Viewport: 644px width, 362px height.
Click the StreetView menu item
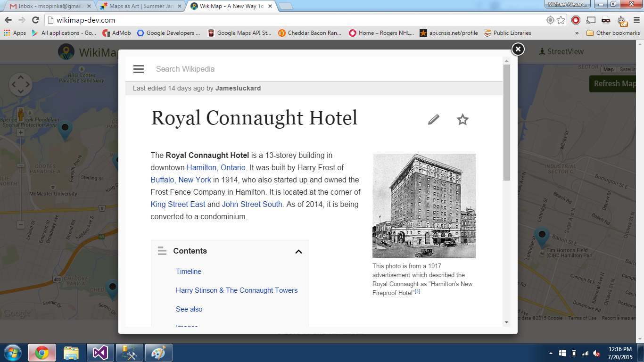tap(562, 51)
